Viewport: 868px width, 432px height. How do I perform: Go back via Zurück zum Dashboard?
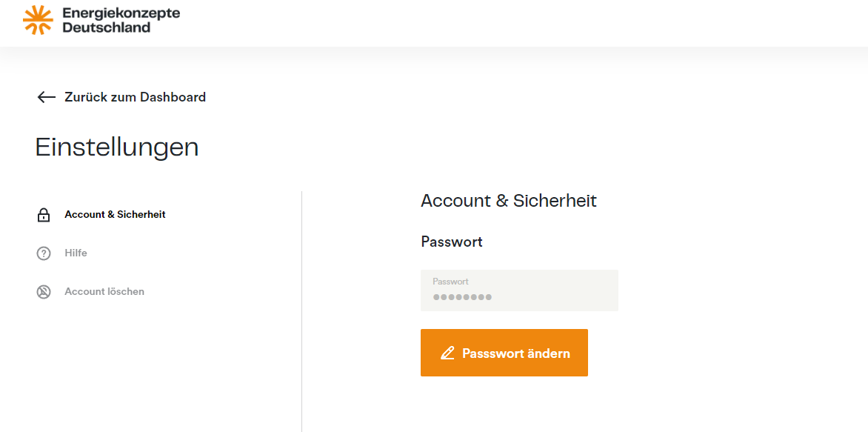135,98
